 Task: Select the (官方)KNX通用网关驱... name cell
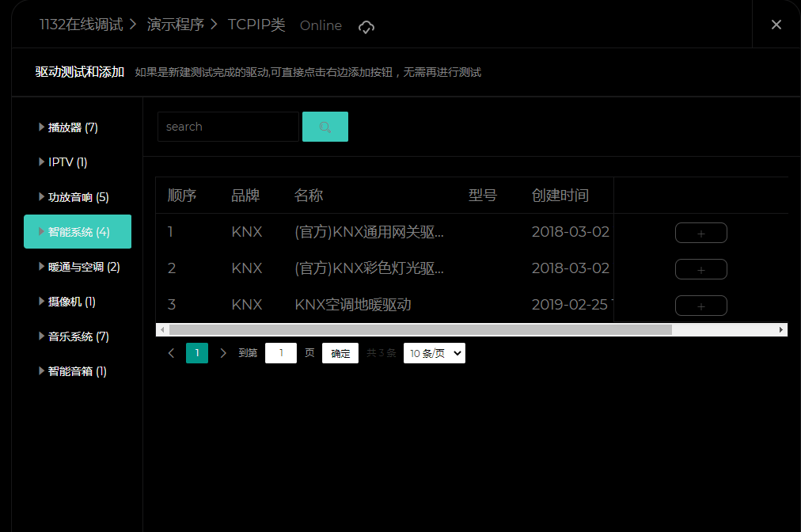click(x=370, y=232)
